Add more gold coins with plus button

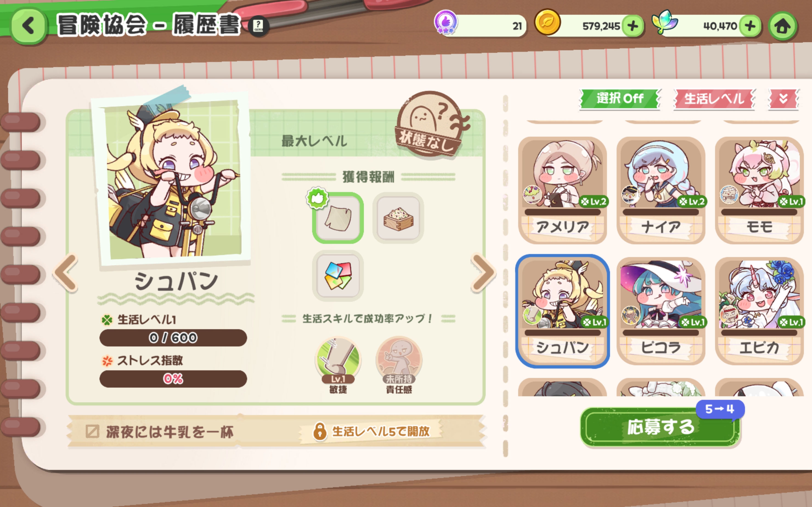[633, 26]
